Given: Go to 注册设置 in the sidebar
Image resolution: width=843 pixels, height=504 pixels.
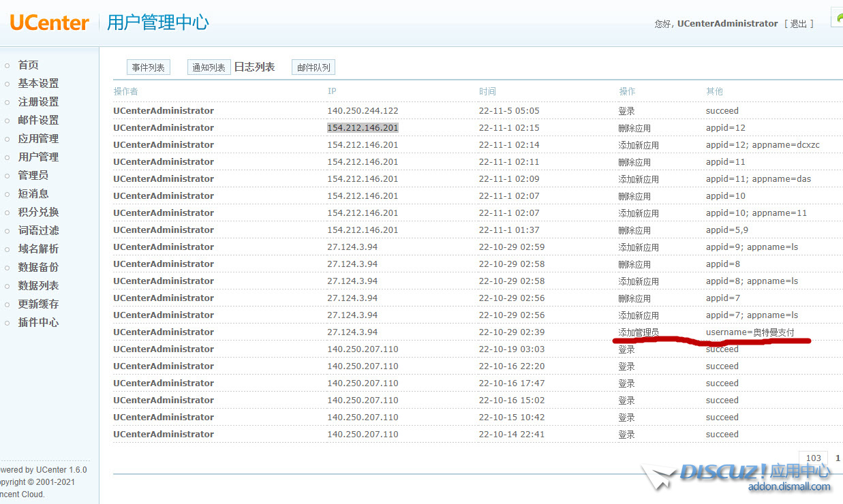Looking at the screenshot, I should pyautogui.click(x=38, y=101).
